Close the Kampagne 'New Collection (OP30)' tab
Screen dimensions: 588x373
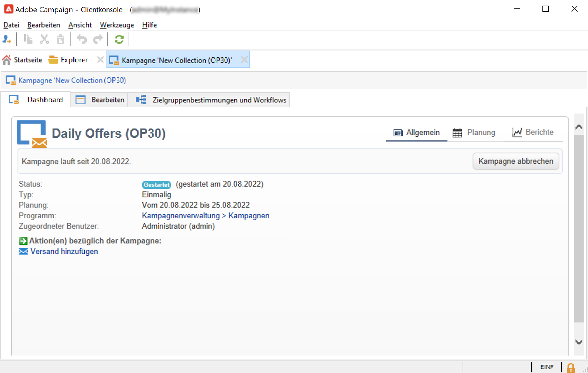pos(244,60)
